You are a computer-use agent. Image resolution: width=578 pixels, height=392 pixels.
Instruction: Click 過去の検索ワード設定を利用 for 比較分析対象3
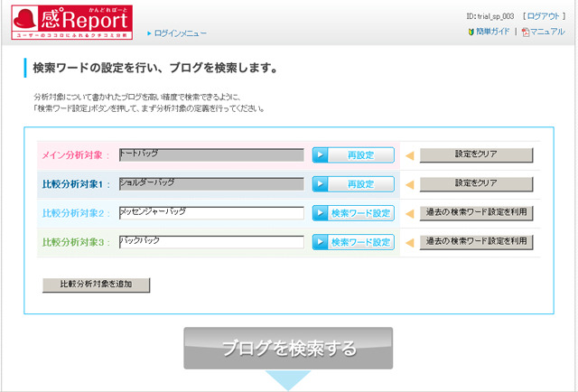[x=476, y=242]
